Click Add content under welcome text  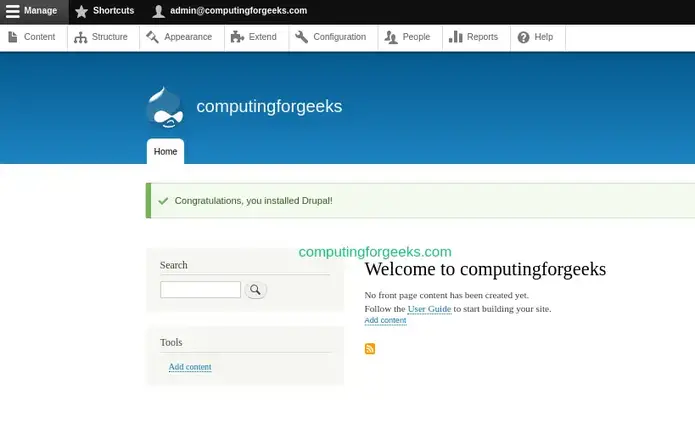(x=385, y=320)
